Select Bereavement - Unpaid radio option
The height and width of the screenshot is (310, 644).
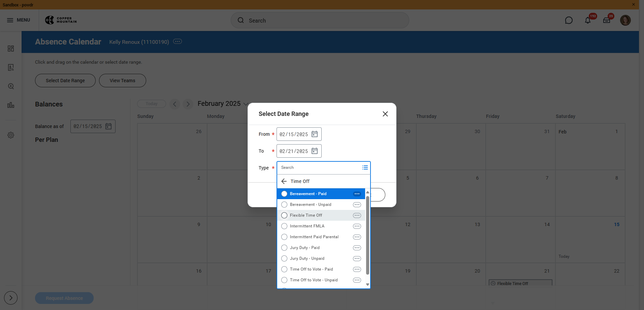click(284, 205)
